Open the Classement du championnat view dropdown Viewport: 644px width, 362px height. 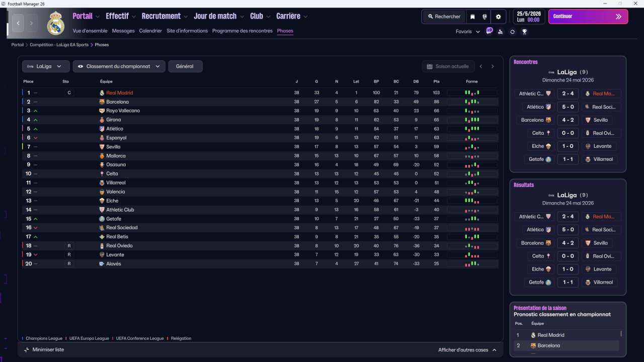119,66
